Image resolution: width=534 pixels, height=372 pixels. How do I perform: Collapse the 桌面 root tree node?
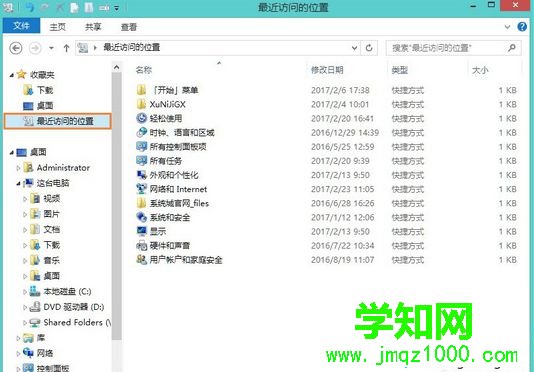coord(11,153)
